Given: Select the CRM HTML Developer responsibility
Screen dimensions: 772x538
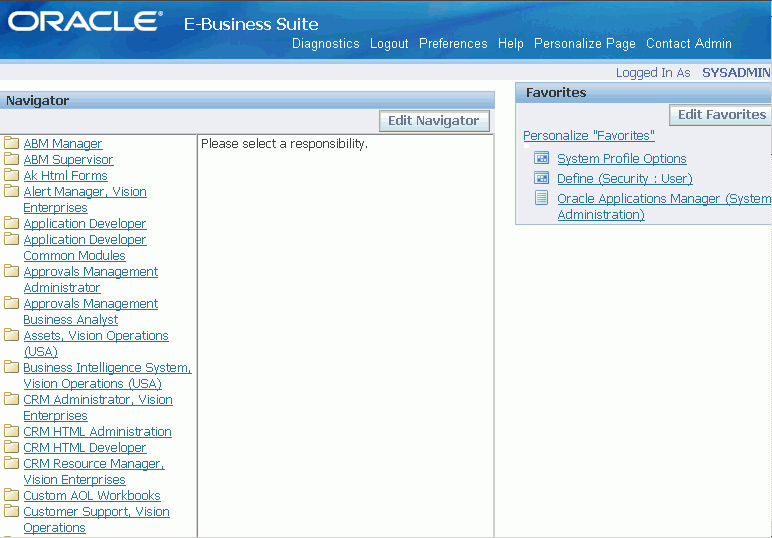Looking at the screenshot, I should coord(84,447).
